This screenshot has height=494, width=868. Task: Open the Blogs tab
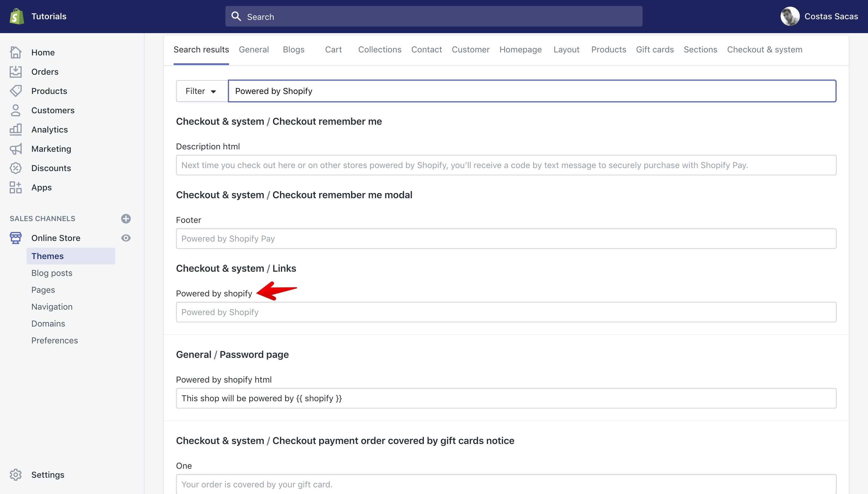coord(293,49)
